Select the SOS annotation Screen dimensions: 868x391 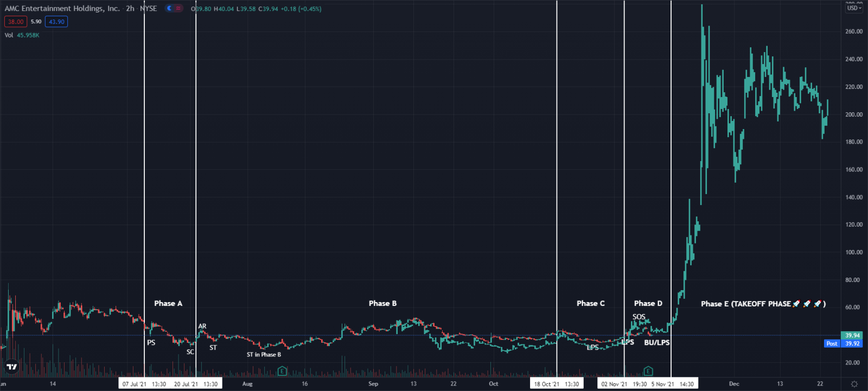coord(639,317)
